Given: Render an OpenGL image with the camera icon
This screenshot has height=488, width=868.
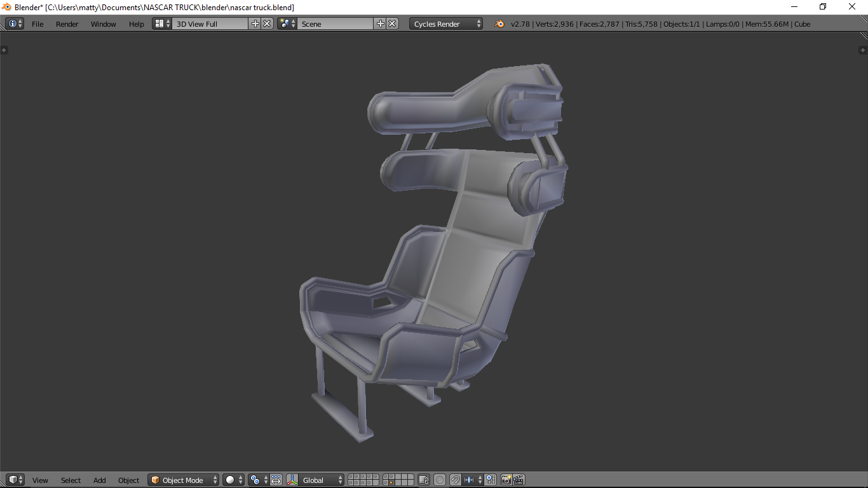Looking at the screenshot, I should coord(506,480).
